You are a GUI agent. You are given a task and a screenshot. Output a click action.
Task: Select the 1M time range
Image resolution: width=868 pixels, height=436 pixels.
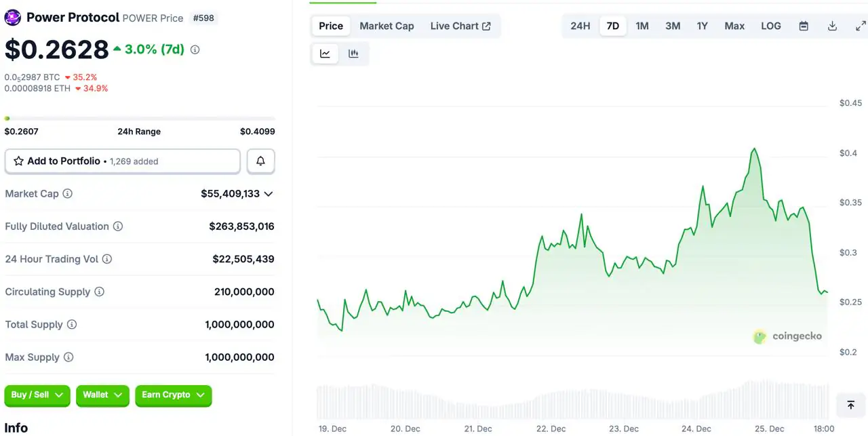[x=642, y=26]
